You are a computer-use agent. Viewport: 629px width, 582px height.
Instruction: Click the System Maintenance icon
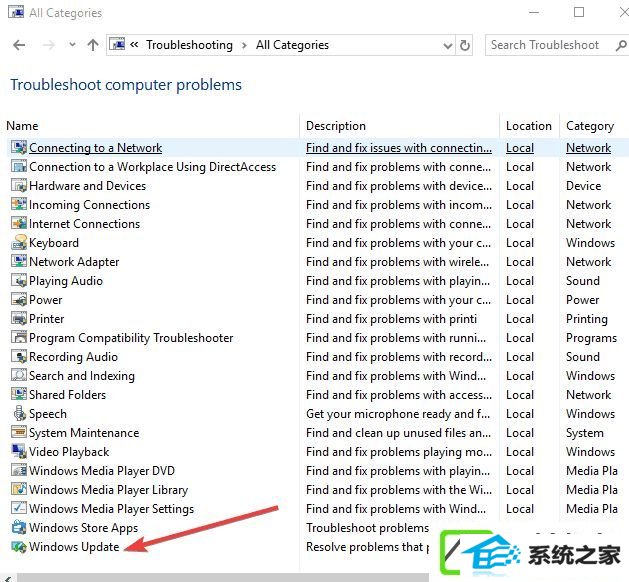pos(19,432)
